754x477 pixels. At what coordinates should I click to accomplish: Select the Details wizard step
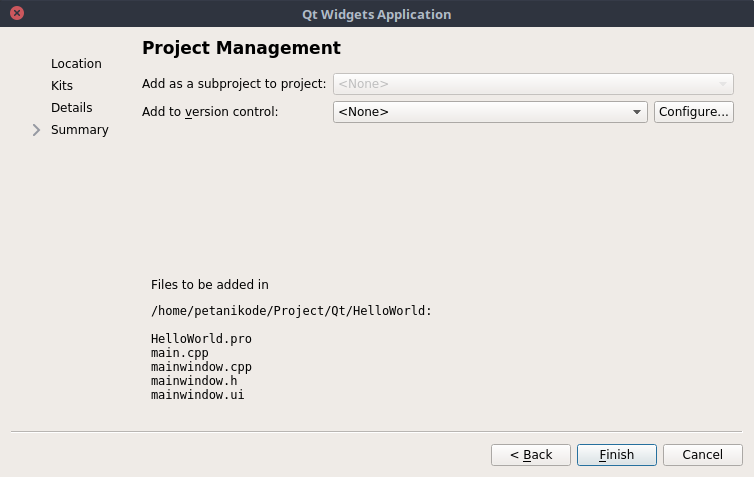click(71, 108)
